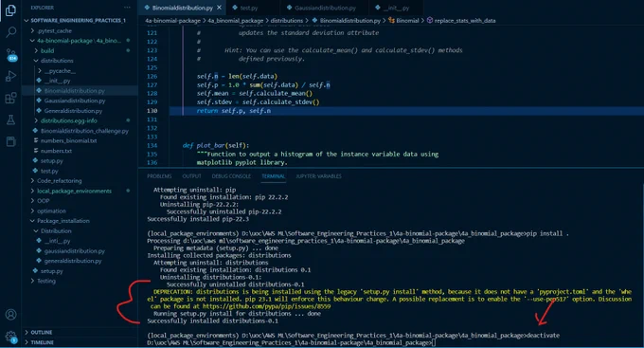644x348 pixels.
Task: Open Binomialdistribution_challenge.py file
Action: pyautogui.click(x=84, y=131)
